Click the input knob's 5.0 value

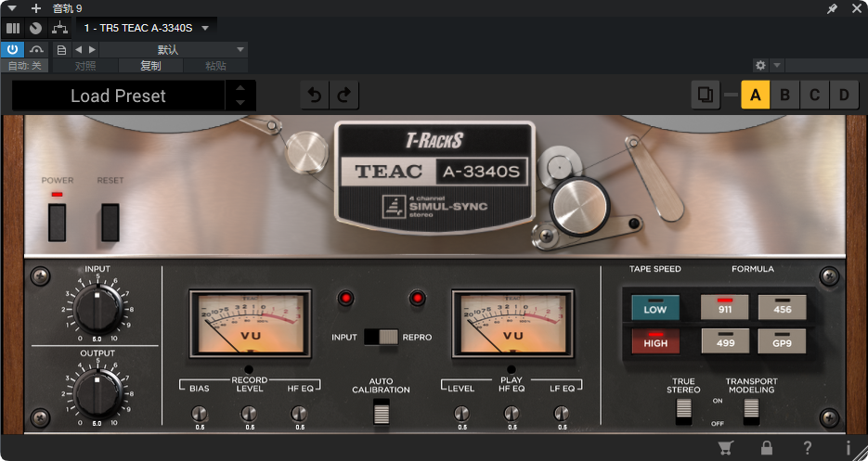[97, 339]
